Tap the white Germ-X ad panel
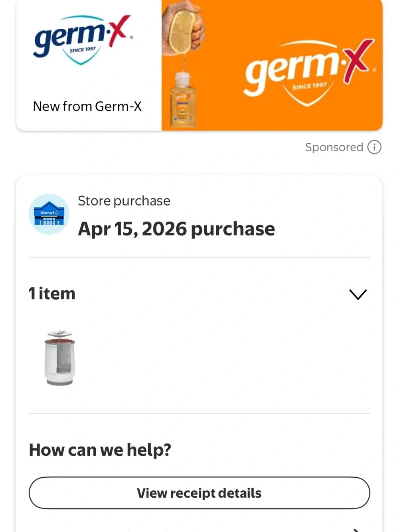This screenshot has width=399, height=532. pos(89,65)
